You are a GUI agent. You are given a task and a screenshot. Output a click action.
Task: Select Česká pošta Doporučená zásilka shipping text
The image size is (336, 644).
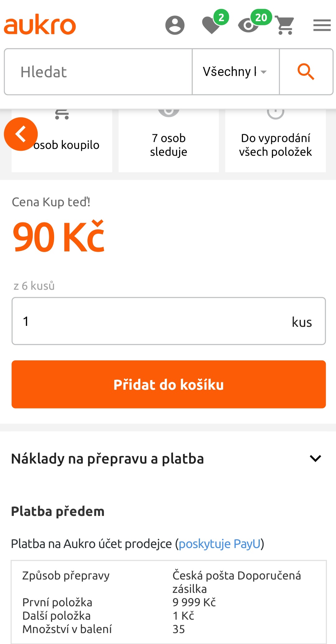click(236, 582)
